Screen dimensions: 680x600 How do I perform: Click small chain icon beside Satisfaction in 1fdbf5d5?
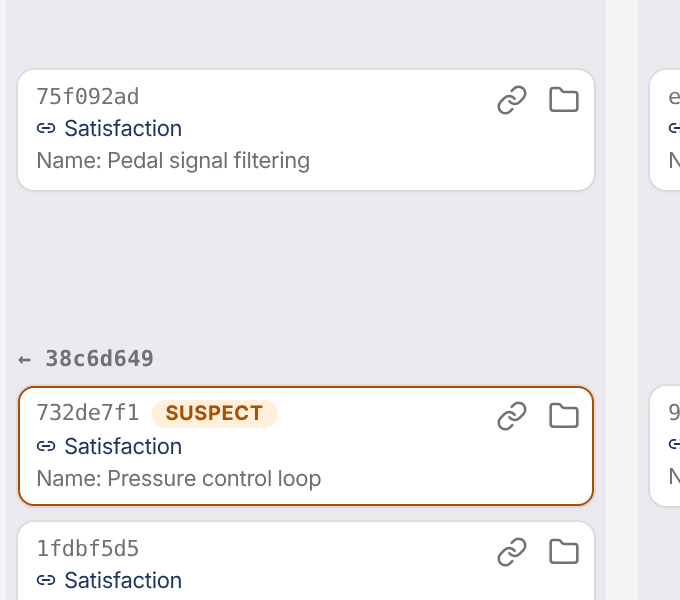(x=46, y=580)
